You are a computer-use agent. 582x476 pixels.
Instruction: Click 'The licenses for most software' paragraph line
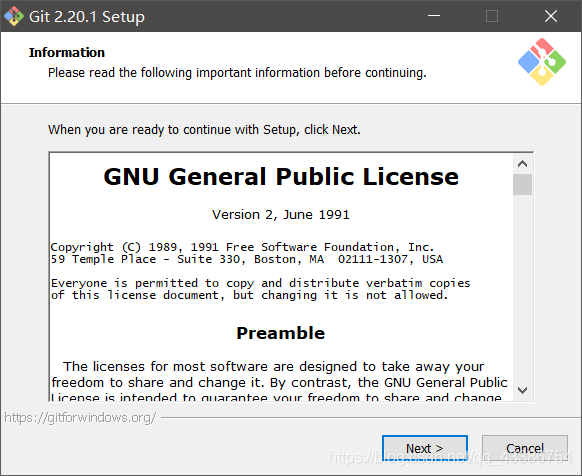click(274, 366)
